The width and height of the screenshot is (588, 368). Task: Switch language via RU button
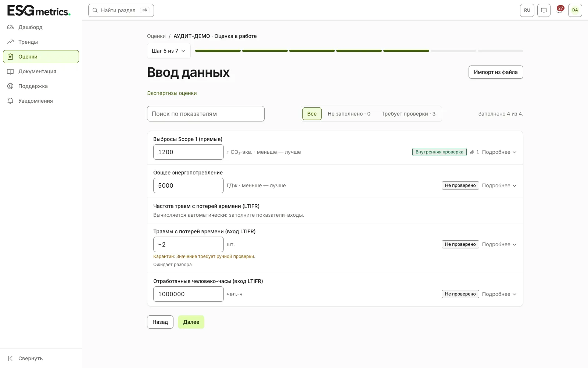tap(527, 10)
